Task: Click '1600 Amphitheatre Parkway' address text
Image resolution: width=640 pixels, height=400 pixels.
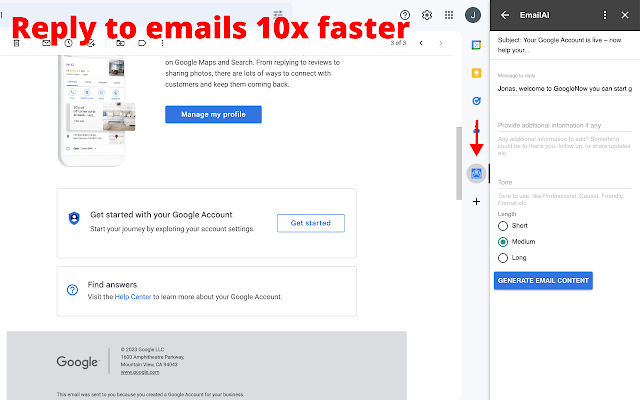Action: (x=152, y=357)
